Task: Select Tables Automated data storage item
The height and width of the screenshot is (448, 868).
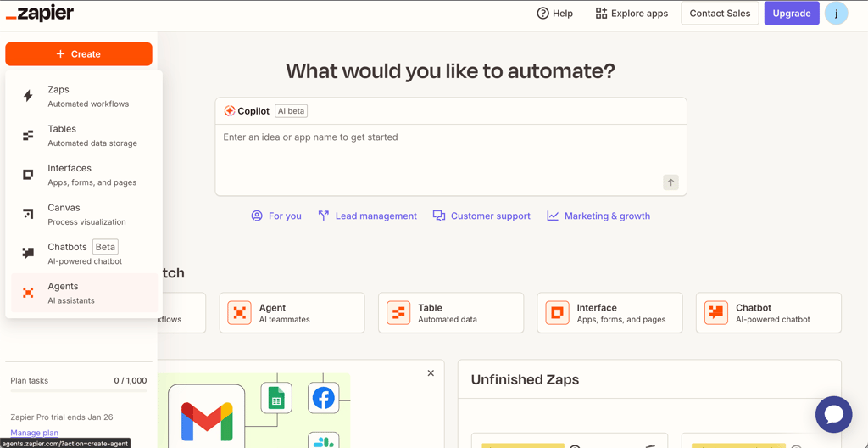Action: coord(84,135)
